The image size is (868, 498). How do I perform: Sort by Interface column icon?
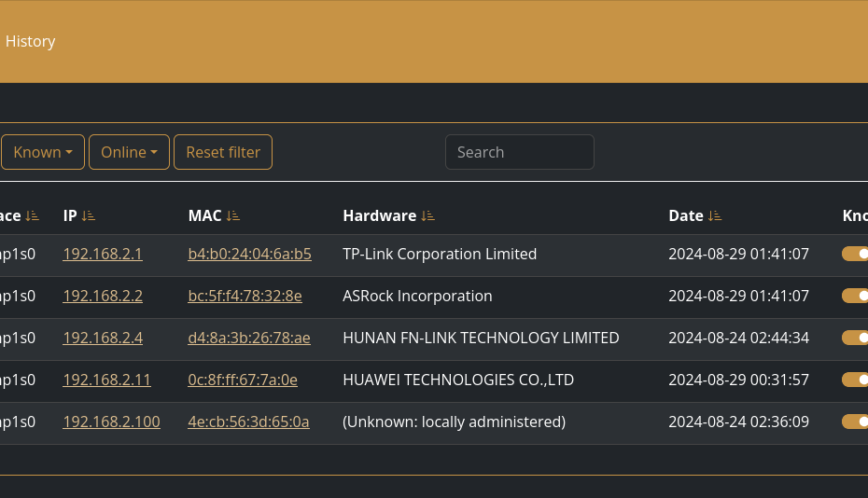33,215
